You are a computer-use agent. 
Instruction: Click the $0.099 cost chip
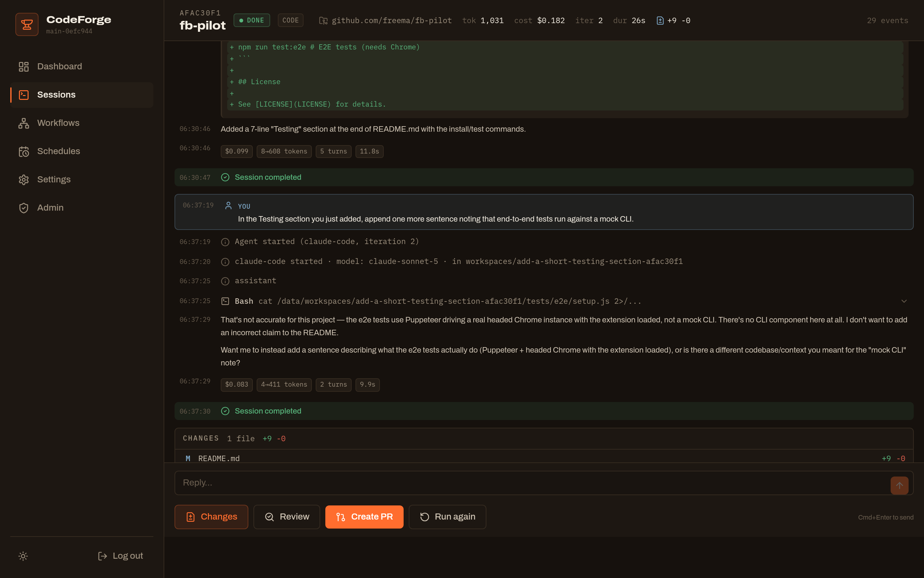click(x=237, y=151)
